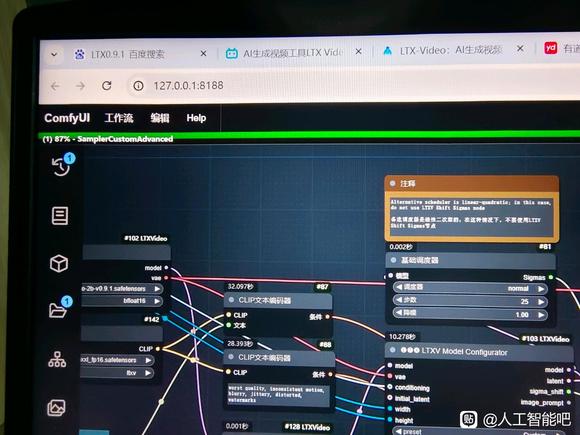Image resolution: width=580 pixels, height=435 pixels.
Task: Decrease the 步数 steps value
Action: pyautogui.click(x=399, y=300)
